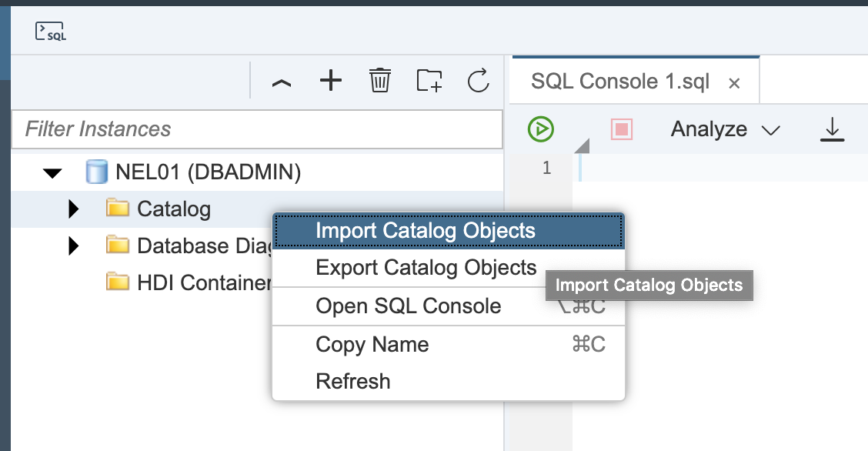Image resolution: width=868 pixels, height=451 pixels.
Task: Add a new instance with plus icon
Action: coord(331,80)
